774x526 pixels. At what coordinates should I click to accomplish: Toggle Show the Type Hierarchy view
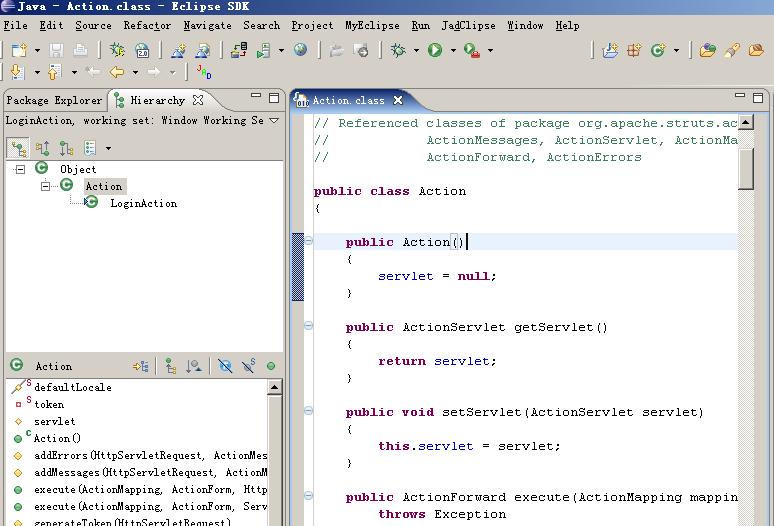19,148
